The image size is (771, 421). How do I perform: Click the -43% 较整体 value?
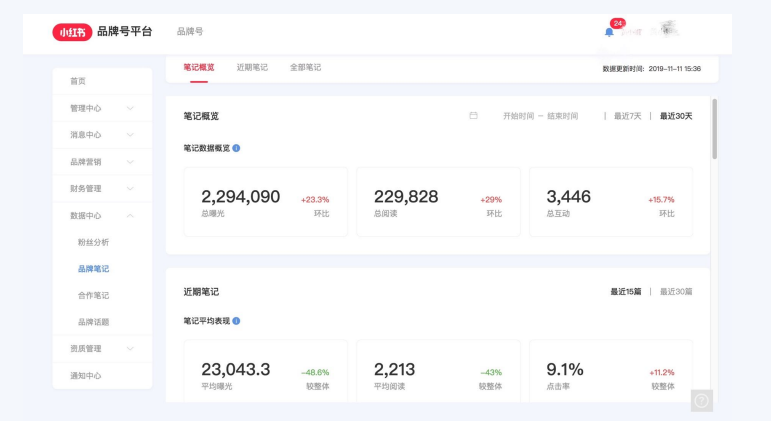491,372
